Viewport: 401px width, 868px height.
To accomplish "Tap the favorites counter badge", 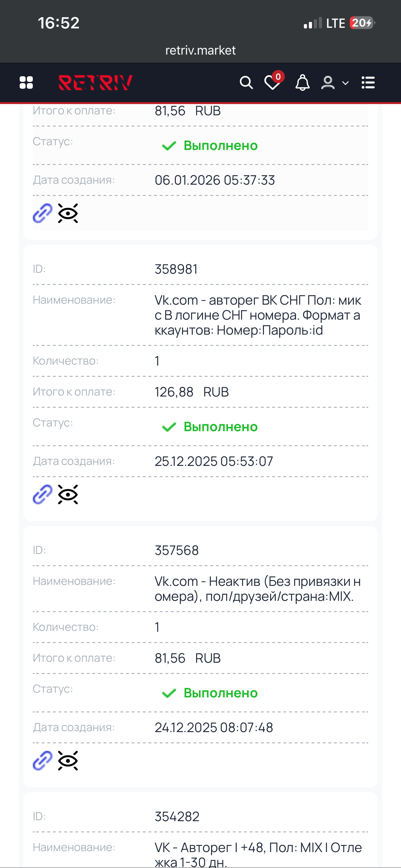I will coord(278,77).
